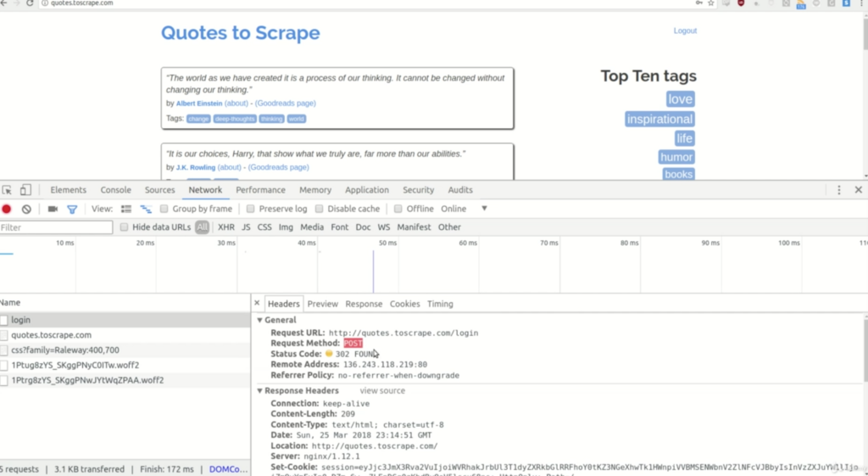Toggle the network filter funnel icon

72,209
